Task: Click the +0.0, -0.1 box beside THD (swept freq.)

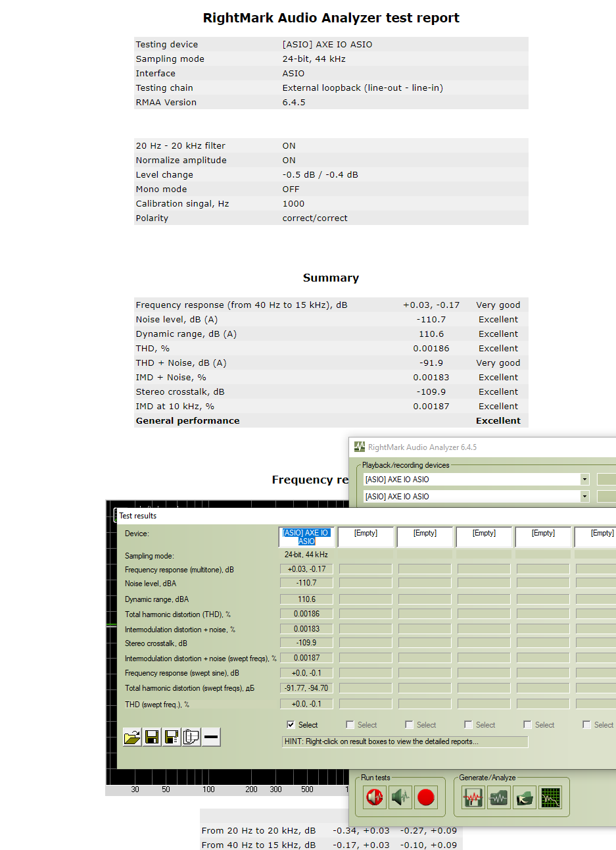Action: pos(306,704)
